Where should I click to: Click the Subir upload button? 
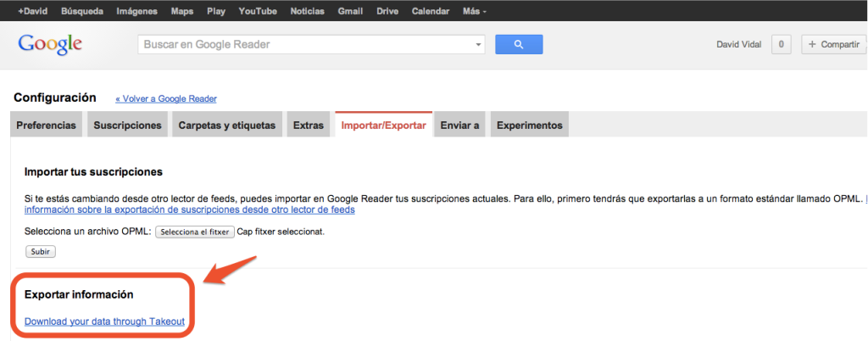tap(41, 251)
